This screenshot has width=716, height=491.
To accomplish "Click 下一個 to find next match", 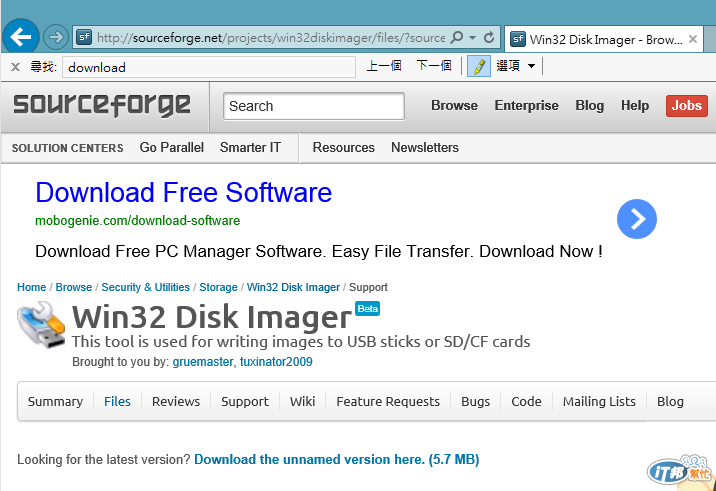I will [434, 66].
